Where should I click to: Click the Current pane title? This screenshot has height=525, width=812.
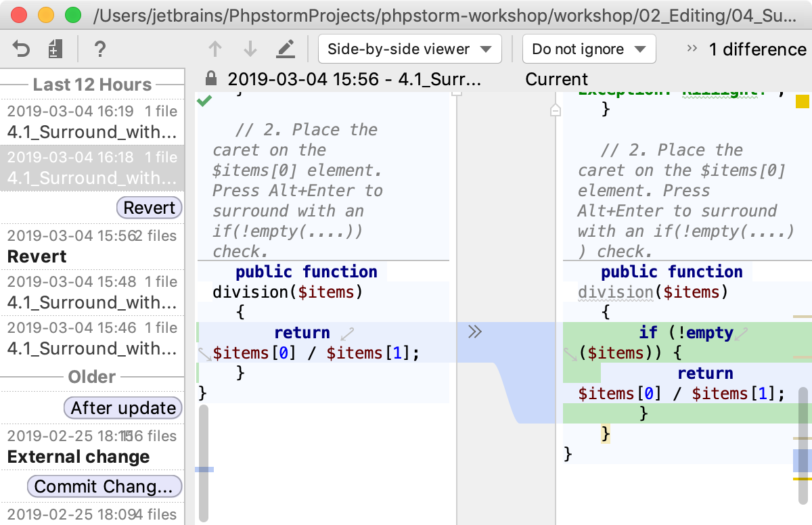(556, 79)
